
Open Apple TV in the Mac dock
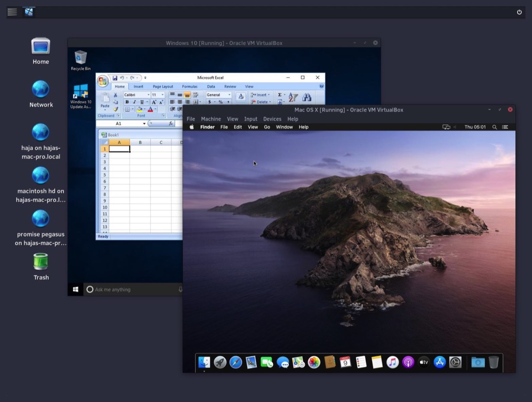424,362
